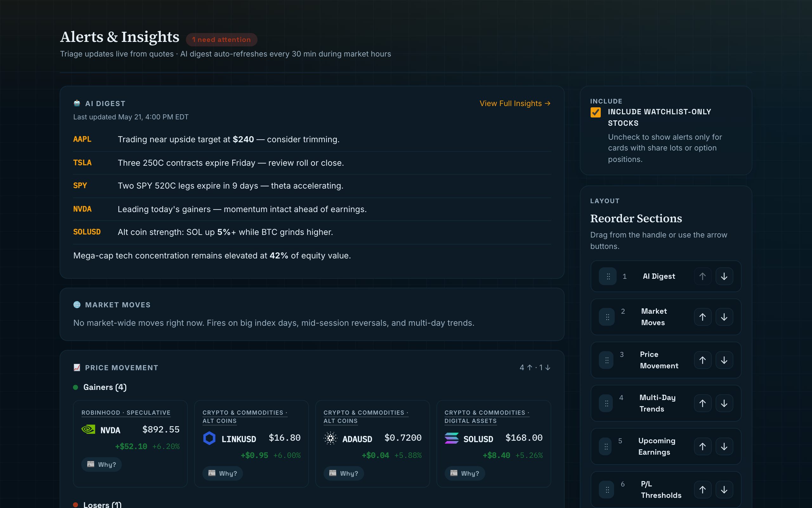This screenshot has height=508, width=812.
Task: Click ADAUSD price $0.7200
Action: [403, 438]
